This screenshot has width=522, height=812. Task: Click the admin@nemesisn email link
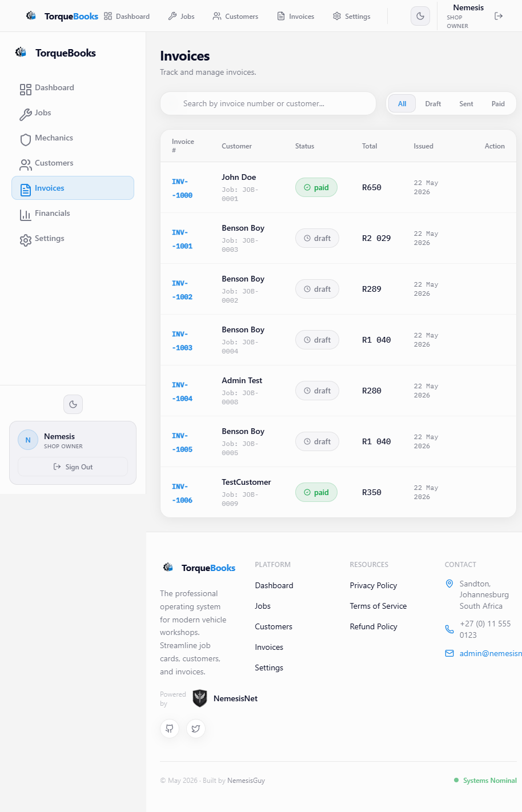pyautogui.click(x=491, y=653)
